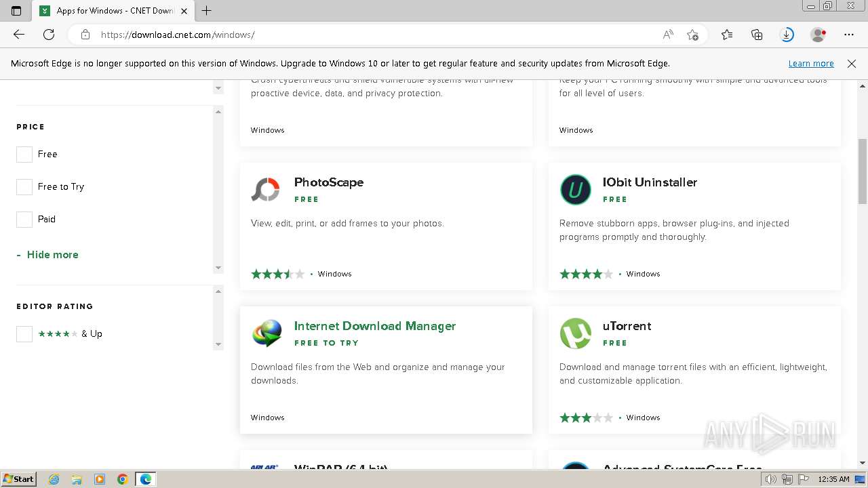The image size is (868, 488).
Task: Click the IObit Uninstaller app icon
Action: click(576, 190)
